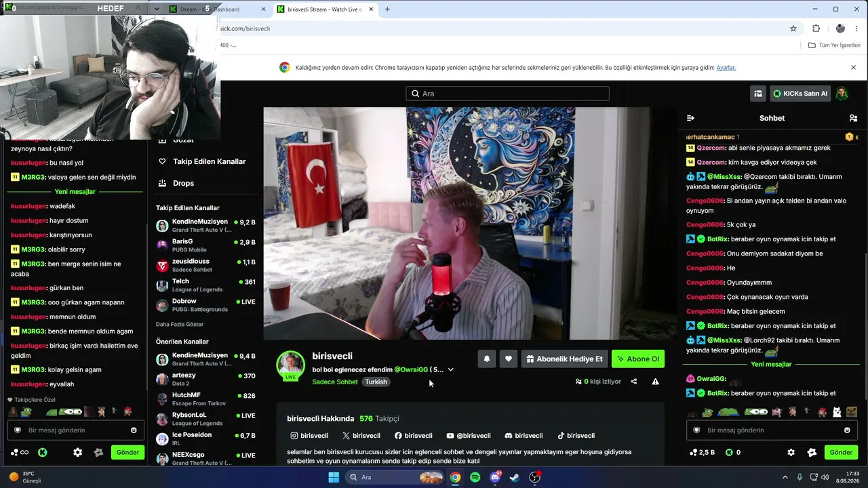Send message with left popout Gönder button
Image resolution: width=868 pixels, height=488 pixels.
pos(127,452)
